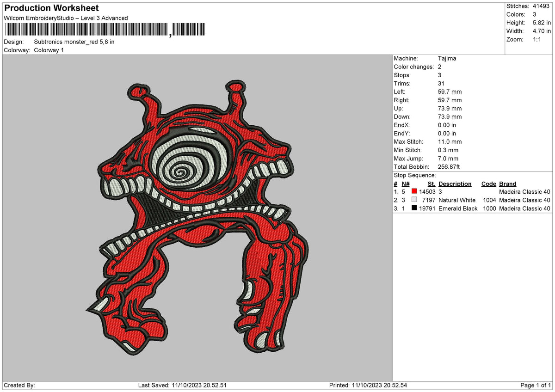Click 'Madeira Classic 40' in the Emerald Black row
This screenshot has width=555, height=392.
[525, 208]
